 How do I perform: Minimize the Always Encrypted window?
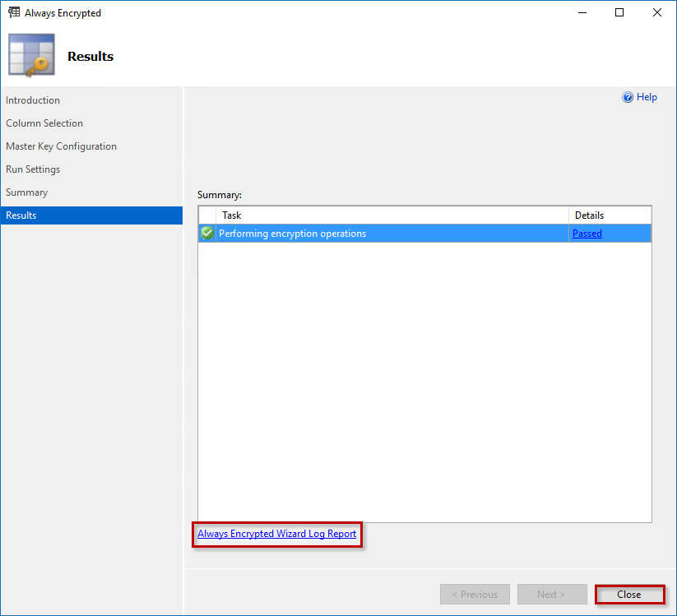(582, 12)
